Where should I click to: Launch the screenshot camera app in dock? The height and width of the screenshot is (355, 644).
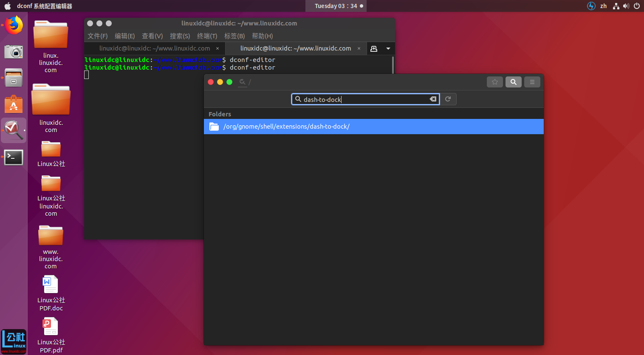(14, 52)
